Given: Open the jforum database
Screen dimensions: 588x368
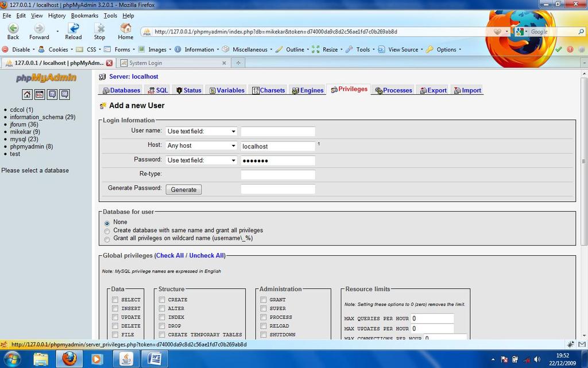Looking at the screenshot, I should point(24,124).
